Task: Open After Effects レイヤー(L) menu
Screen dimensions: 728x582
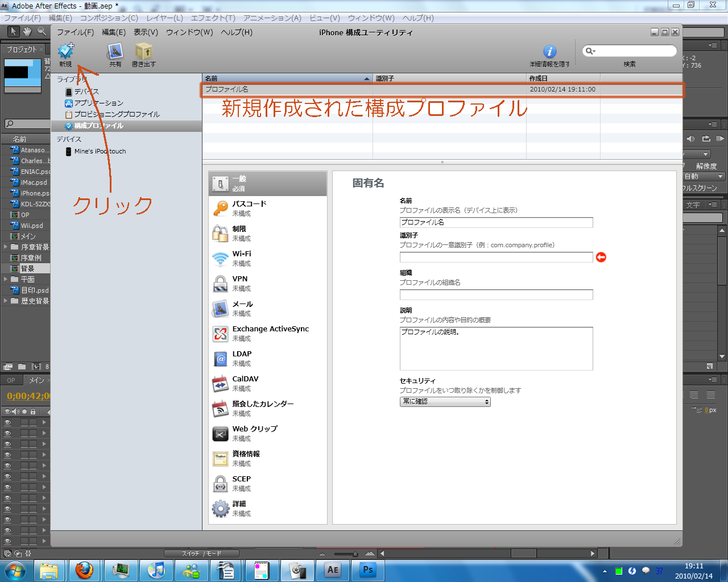Action: [165, 18]
